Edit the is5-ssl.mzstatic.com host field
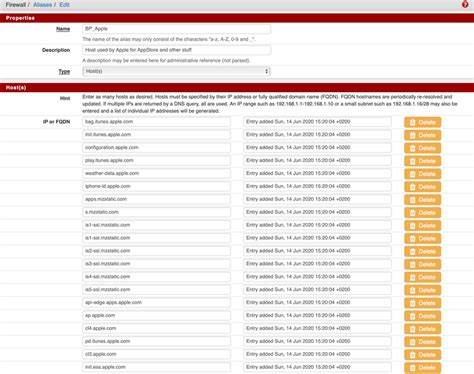474x374 pixels. 156,289
